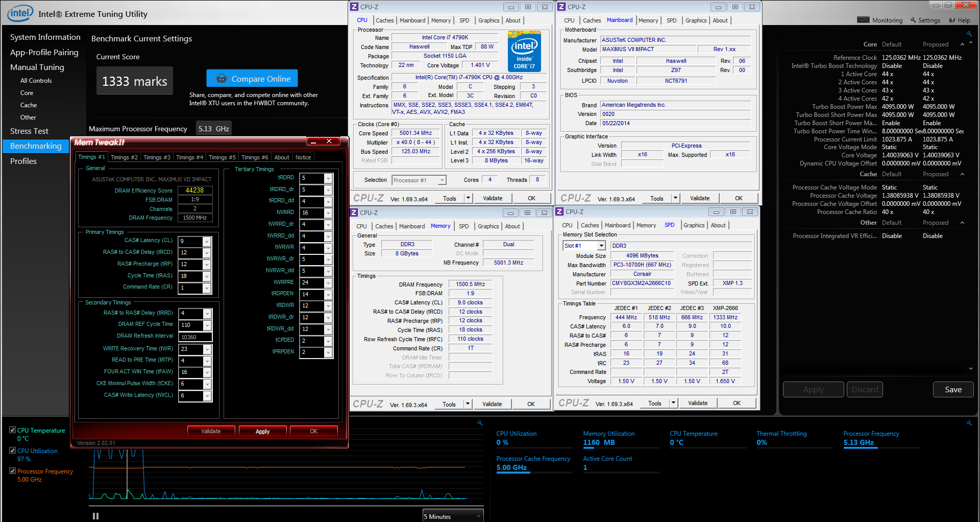980x522 pixels.
Task: Click Processor Cache Frequency 5.00 GHz tile
Action: pyautogui.click(x=534, y=463)
